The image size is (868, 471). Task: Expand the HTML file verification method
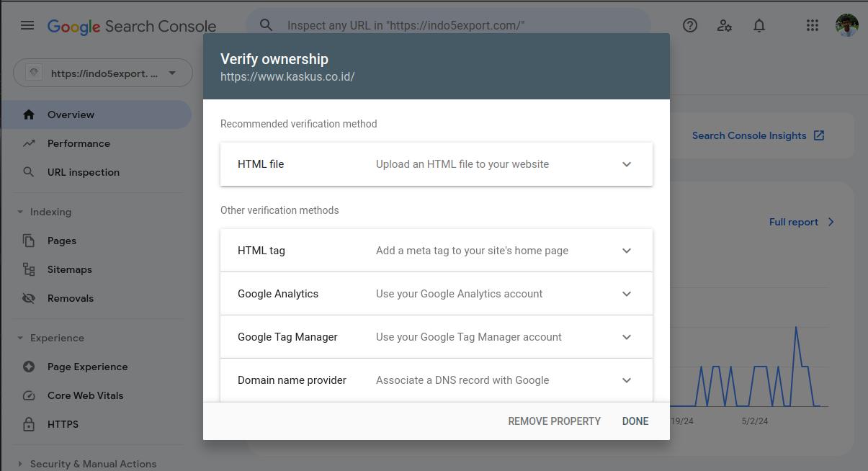437,164
